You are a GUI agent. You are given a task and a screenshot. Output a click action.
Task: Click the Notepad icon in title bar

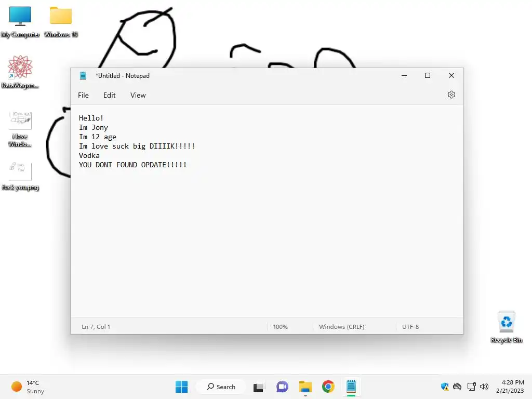pos(83,76)
